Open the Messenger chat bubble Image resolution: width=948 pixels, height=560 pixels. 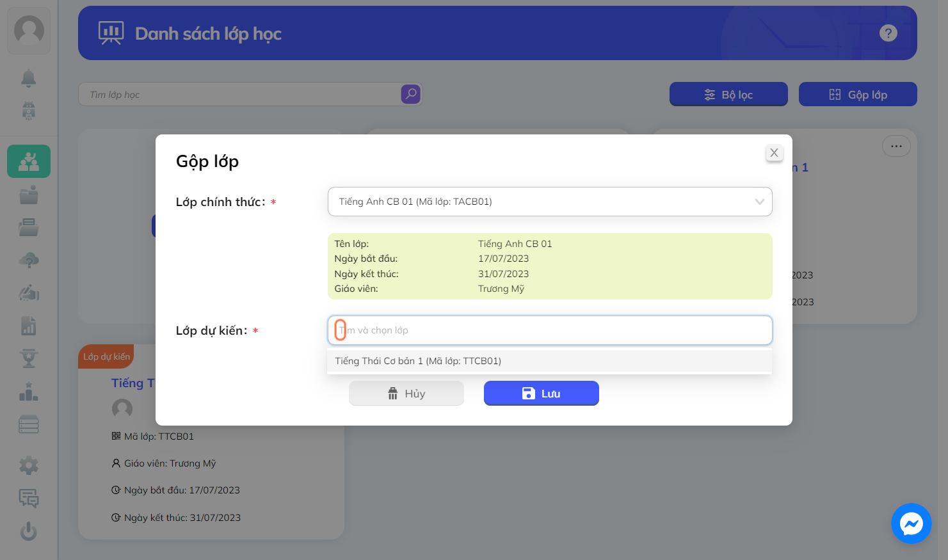point(911,524)
